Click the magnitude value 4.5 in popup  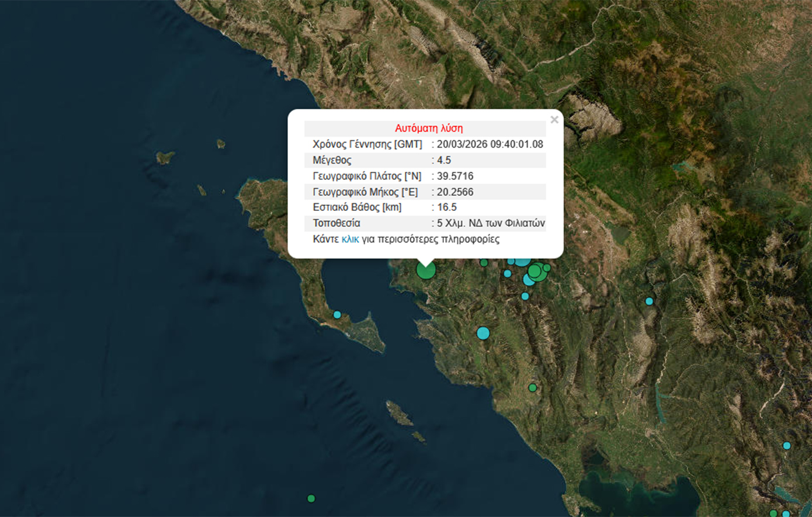click(x=444, y=160)
